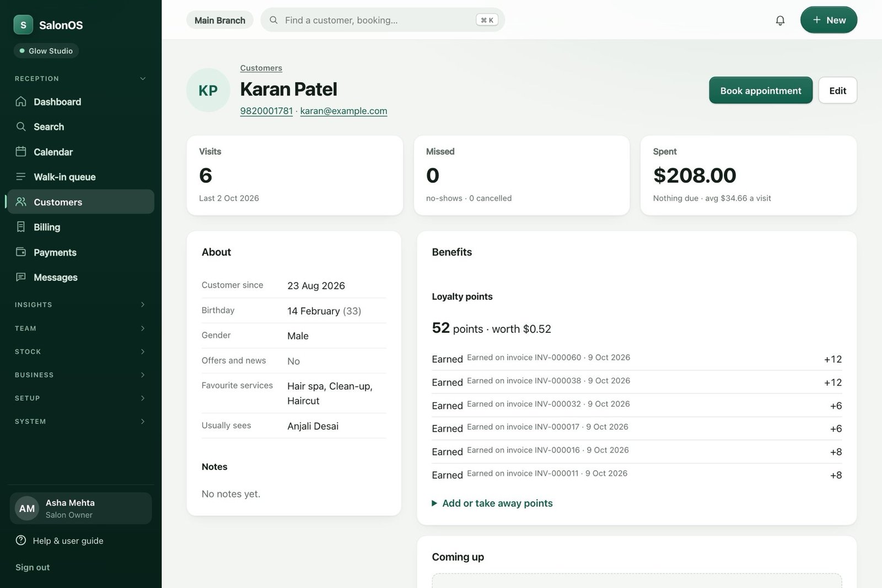Click the Edit button

tap(837, 90)
